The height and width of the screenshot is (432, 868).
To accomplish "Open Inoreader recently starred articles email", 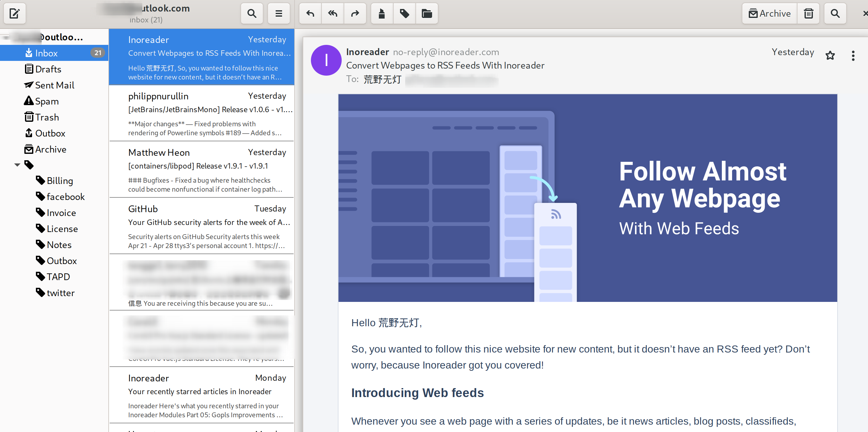I will [x=202, y=395].
